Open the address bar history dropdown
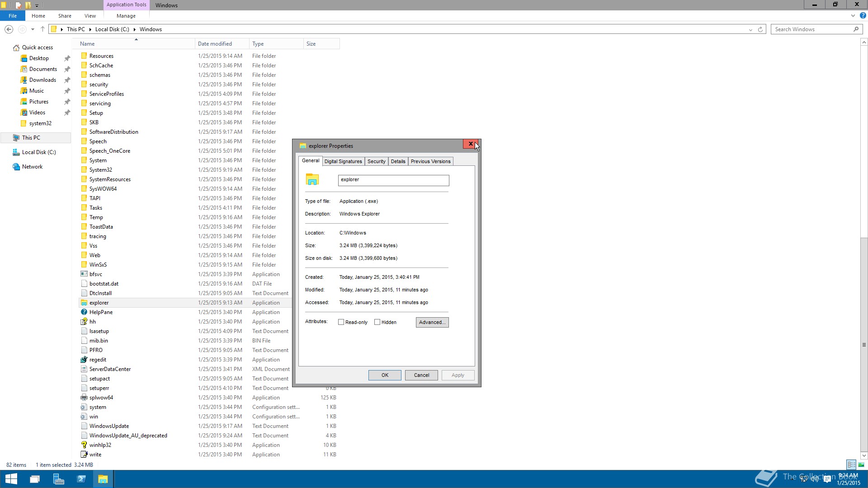Image resolution: width=868 pixels, height=488 pixels. click(750, 29)
